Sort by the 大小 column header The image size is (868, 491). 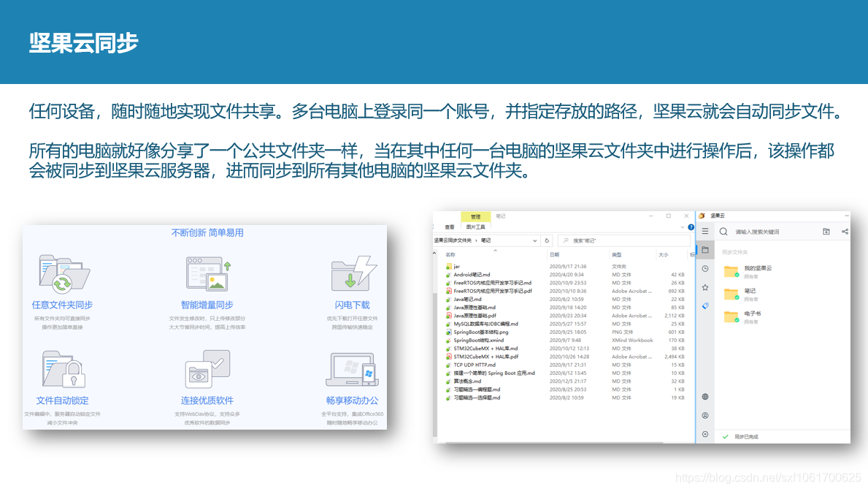[663, 255]
